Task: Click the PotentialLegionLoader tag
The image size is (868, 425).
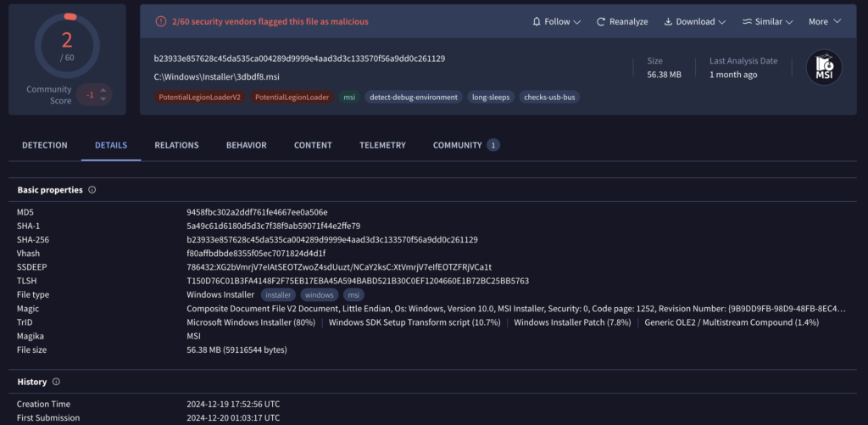Action: (292, 97)
